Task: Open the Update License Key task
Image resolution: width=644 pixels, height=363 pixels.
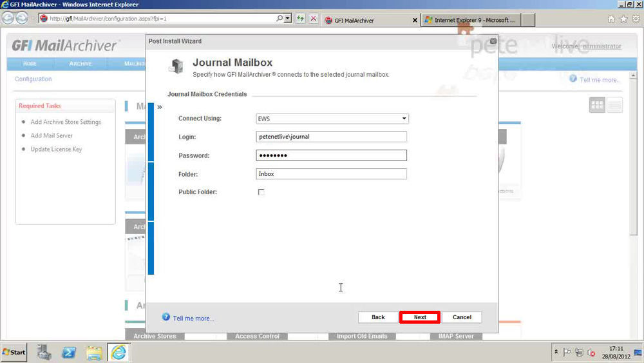Action: point(56,149)
